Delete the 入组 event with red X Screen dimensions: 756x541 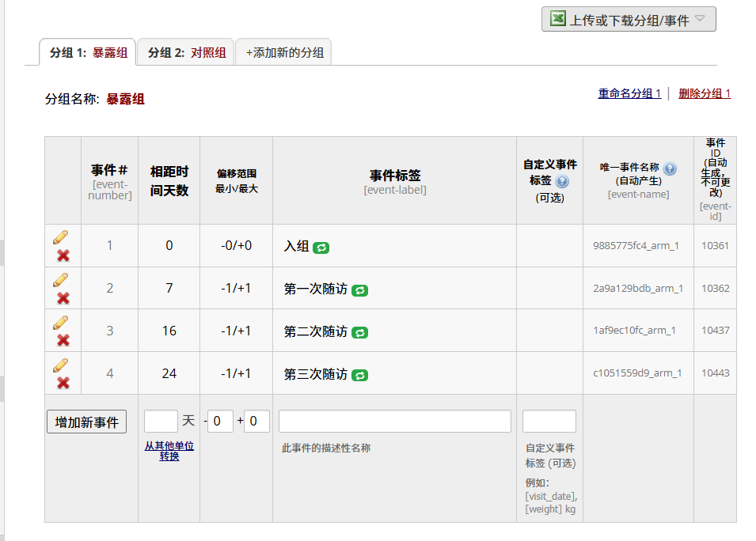(63, 255)
